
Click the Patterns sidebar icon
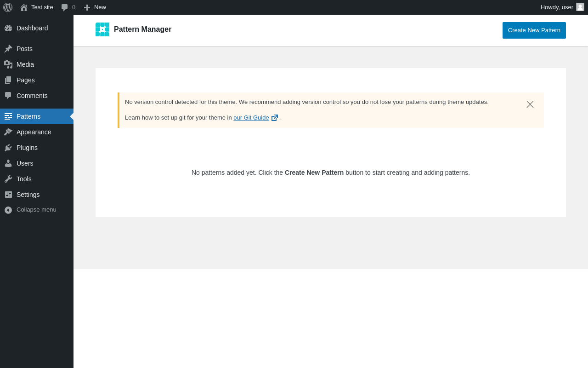pos(8,116)
